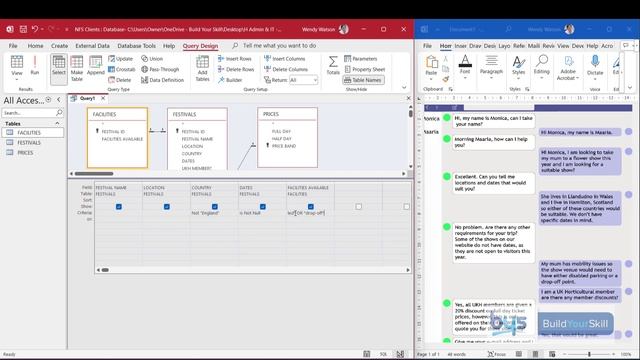This screenshot has height=360, width=640.
Task: Switch to SQL view from status bar
Action: pyautogui.click(x=383, y=354)
